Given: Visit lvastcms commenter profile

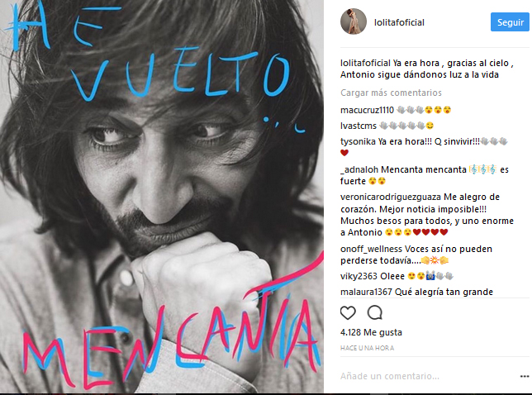Looking at the screenshot, I should [x=359, y=126].
